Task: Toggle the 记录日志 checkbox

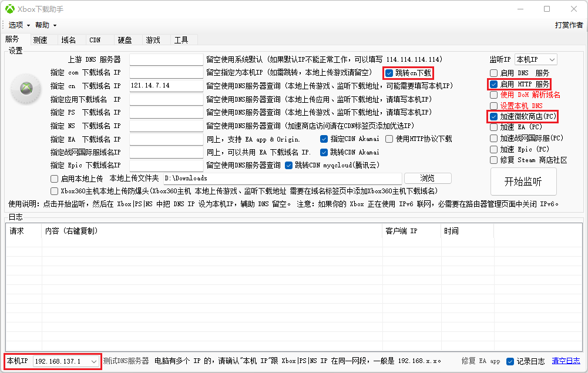Action: (510, 361)
